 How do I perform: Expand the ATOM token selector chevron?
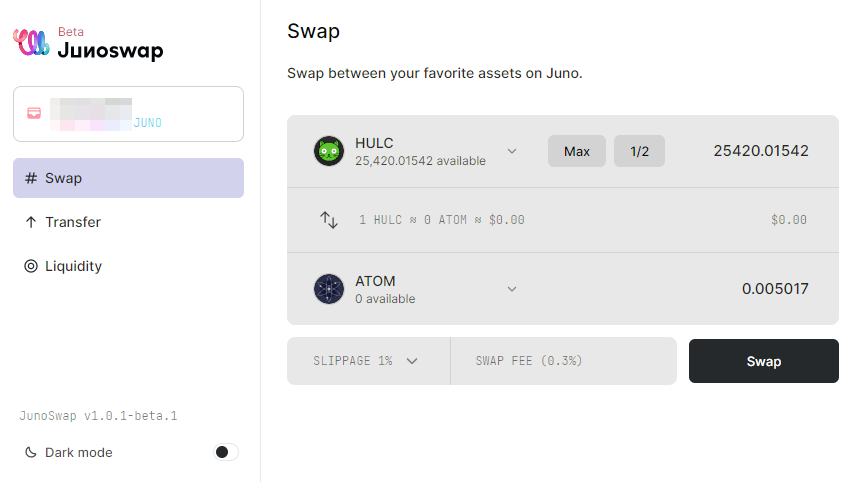coord(512,289)
